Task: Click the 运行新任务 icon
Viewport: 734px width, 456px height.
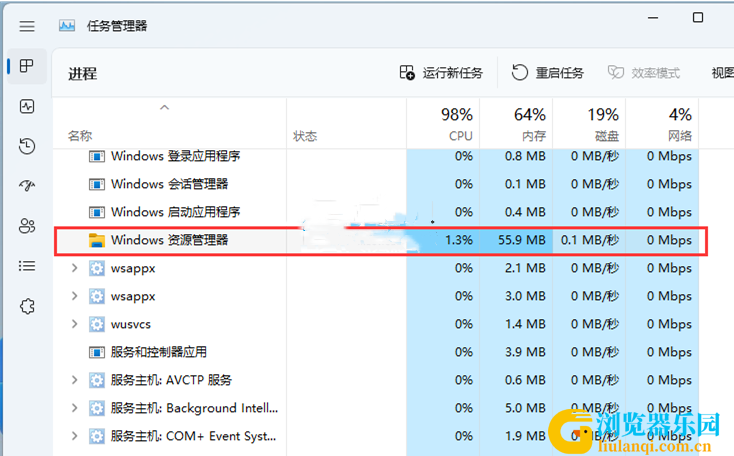Action: pyautogui.click(x=407, y=73)
